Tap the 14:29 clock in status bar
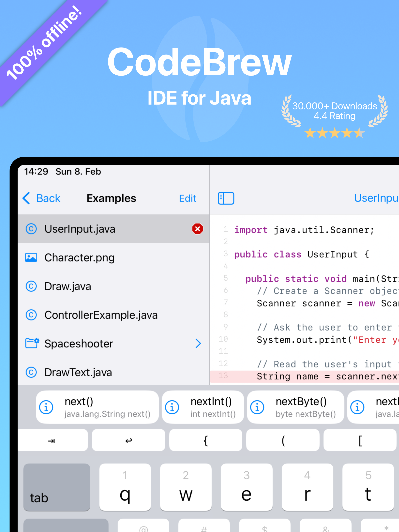 [x=36, y=172]
